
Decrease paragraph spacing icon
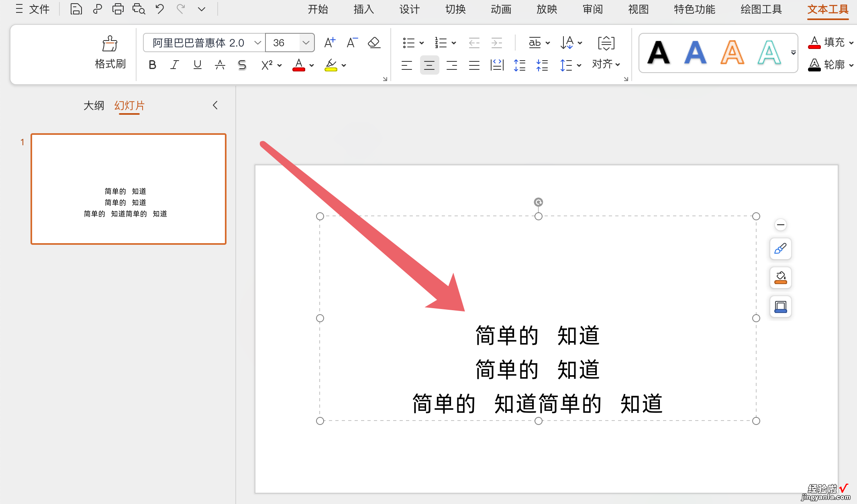(x=542, y=65)
